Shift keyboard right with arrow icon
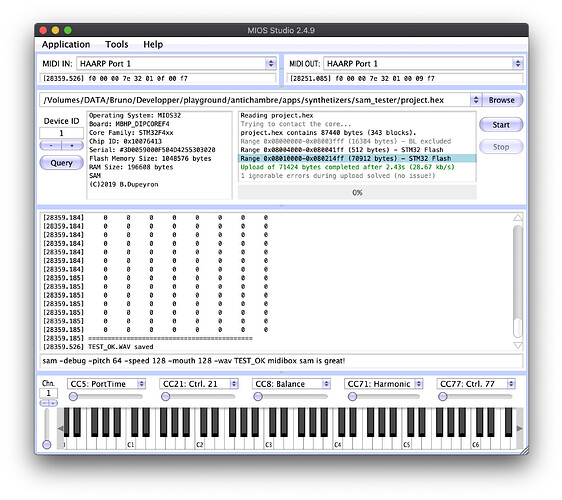The image size is (562, 500). click(519, 428)
